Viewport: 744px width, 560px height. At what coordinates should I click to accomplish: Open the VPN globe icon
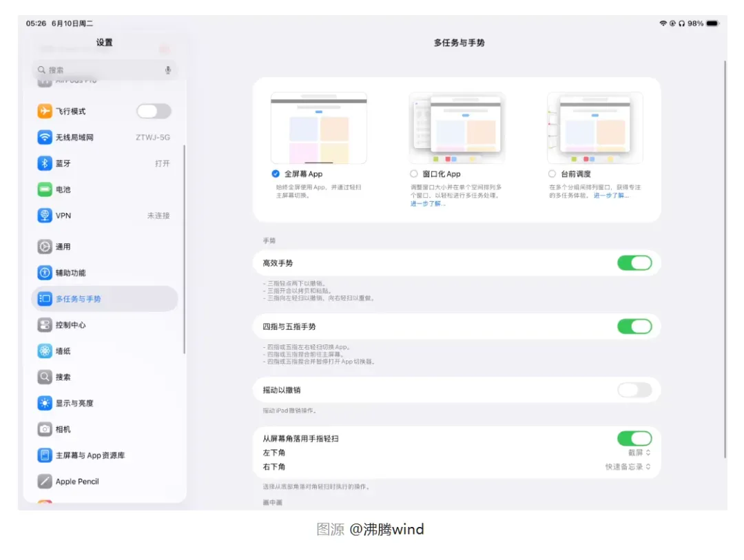(x=45, y=216)
